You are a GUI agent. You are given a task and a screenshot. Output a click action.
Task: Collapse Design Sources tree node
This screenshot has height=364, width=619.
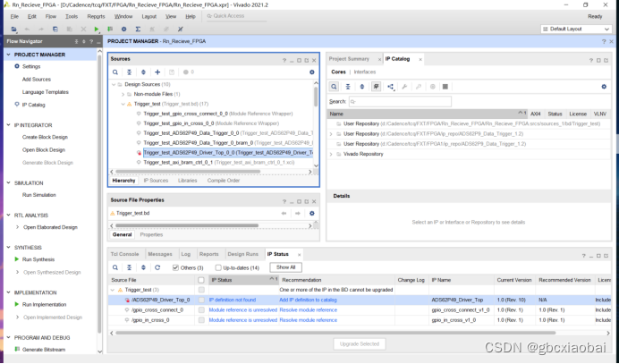[114, 84]
